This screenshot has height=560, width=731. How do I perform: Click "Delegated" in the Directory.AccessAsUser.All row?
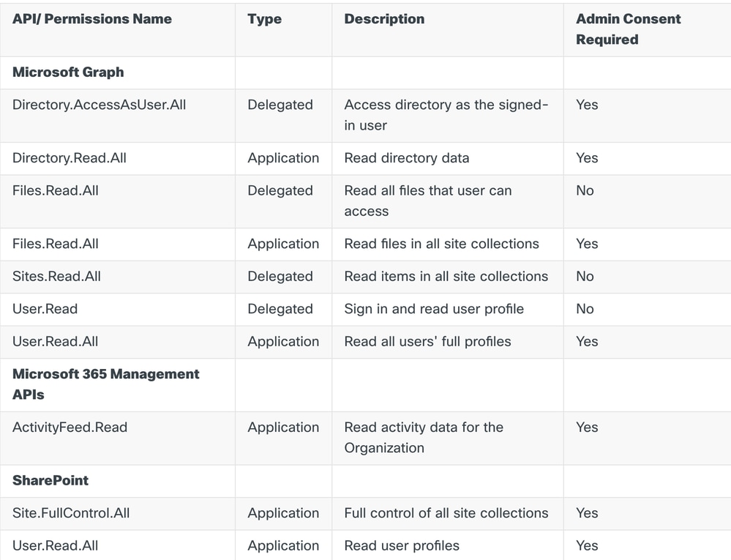tap(280, 105)
